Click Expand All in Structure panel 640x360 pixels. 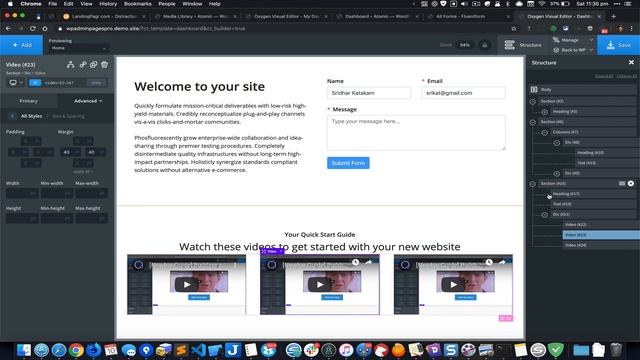tap(604, 76)
